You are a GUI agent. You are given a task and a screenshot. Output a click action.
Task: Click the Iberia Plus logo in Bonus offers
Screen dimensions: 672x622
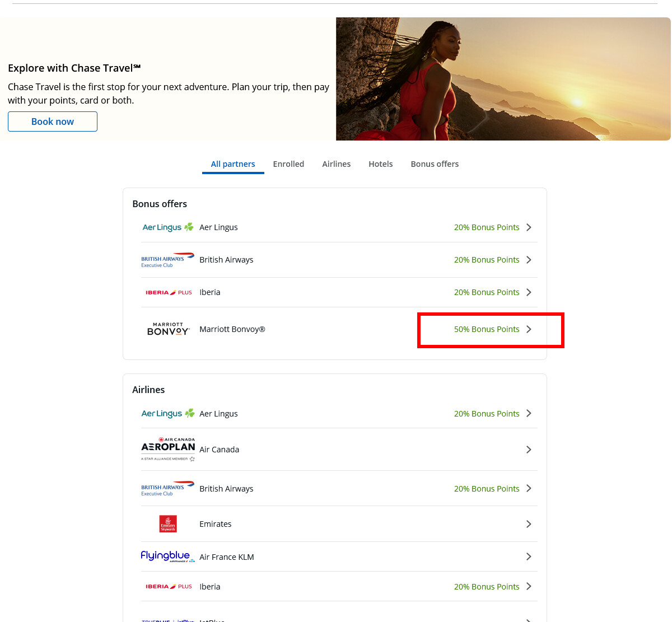pos(168,292)
